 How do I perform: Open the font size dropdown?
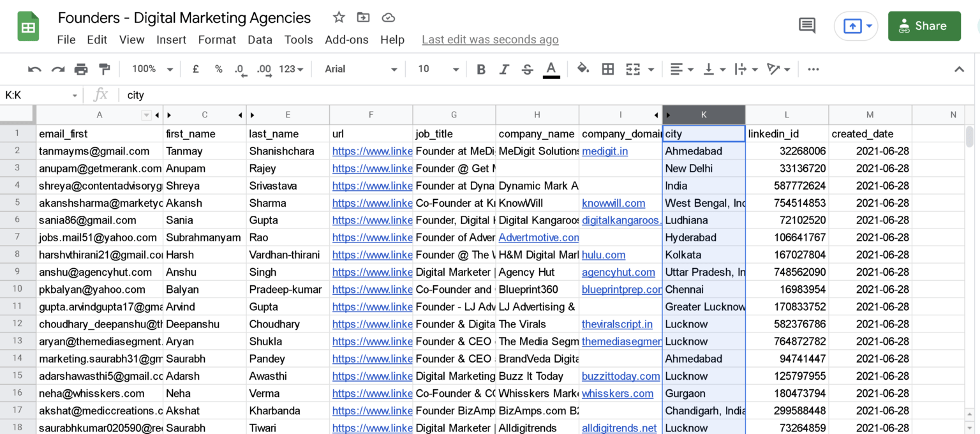(437, 69)
